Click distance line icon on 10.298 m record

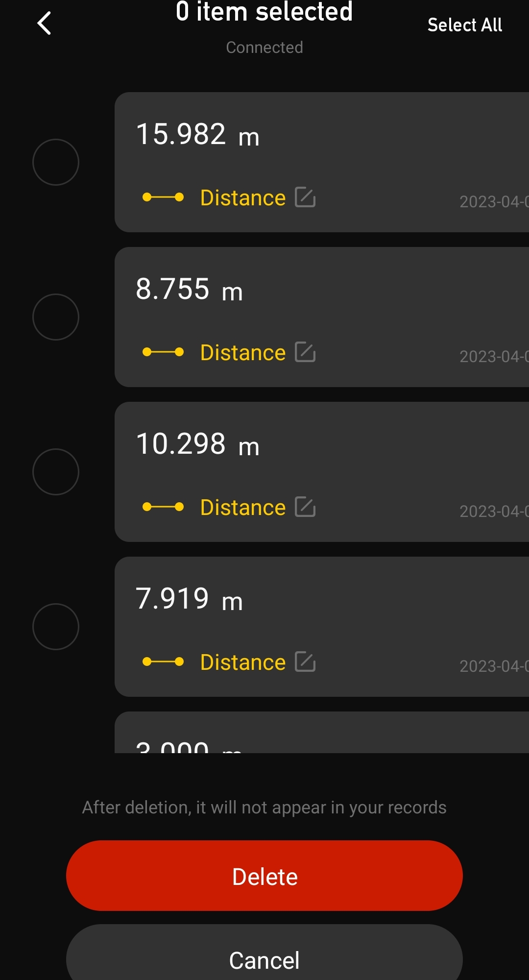point(163,507)
